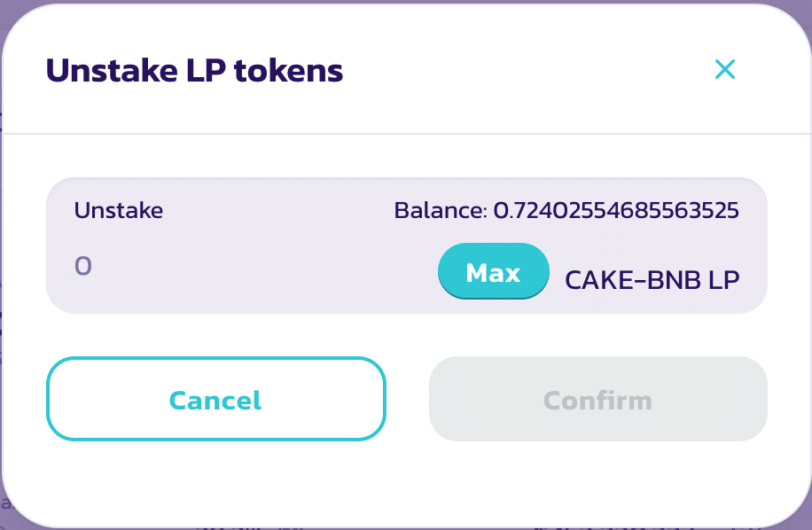The image size is (812, 530).
Task: Click the "Balance:" label text
Action: click(x=441, y=211)
